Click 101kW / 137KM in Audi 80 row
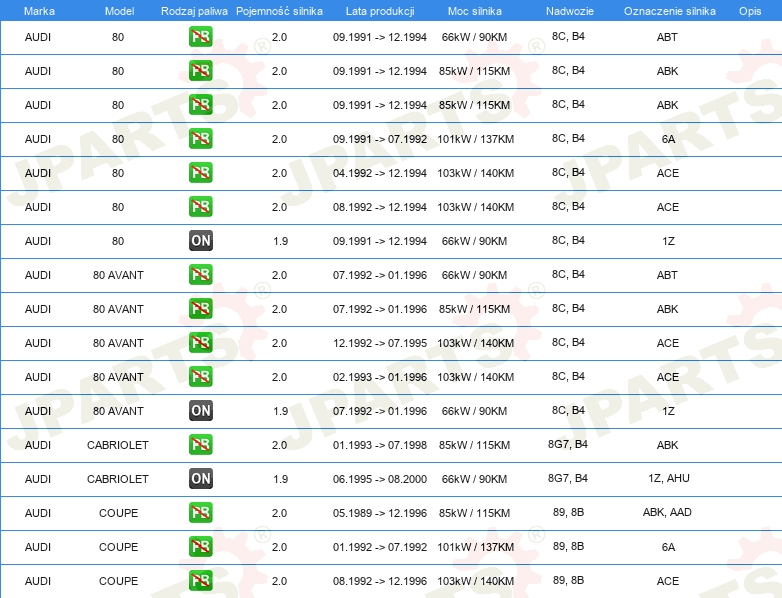 [475, 139]
